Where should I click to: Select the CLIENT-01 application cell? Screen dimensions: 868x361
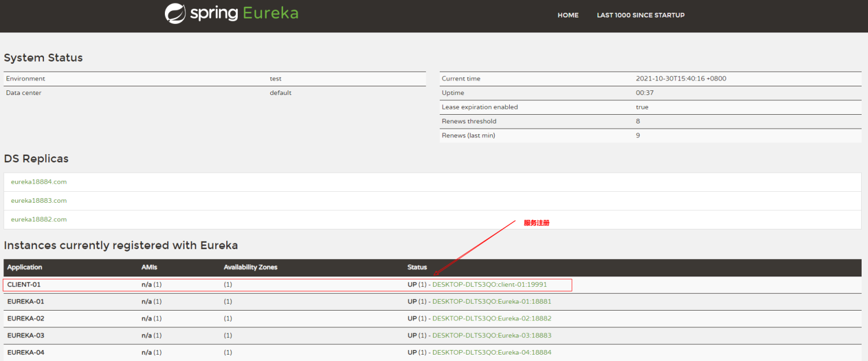click(x=24, y=285)
